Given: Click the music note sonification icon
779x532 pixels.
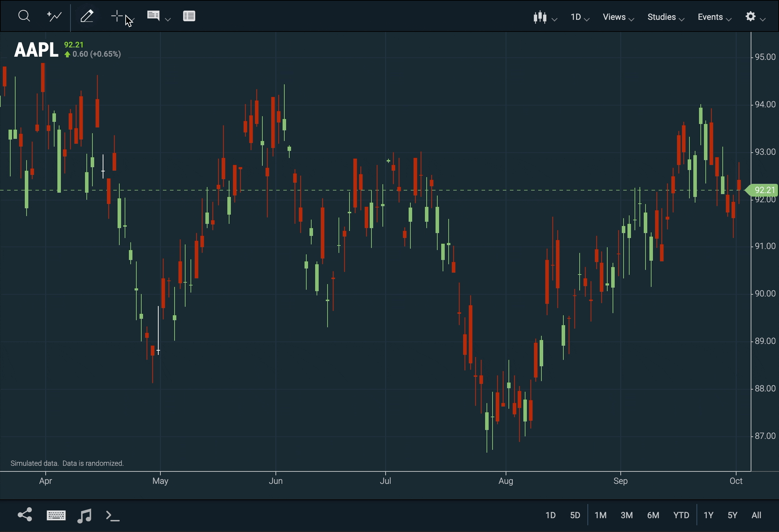Looking at the screenshot, I should click(84, 515).
